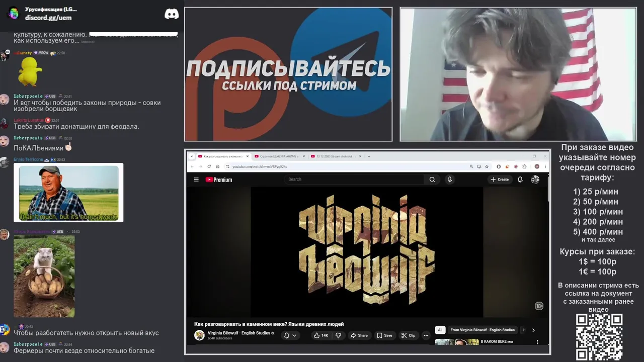Open the browser zoom magnifier icon in the address bar

[471, 166]
